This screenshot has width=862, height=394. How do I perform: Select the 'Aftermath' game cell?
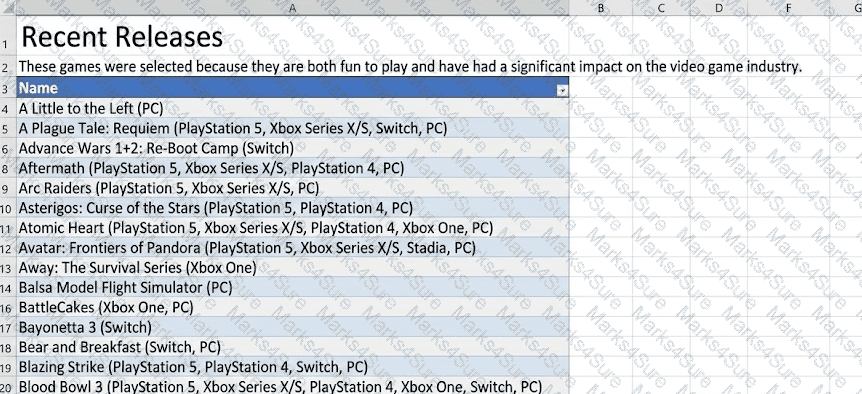pyautogui.click(x=292, y=168)
